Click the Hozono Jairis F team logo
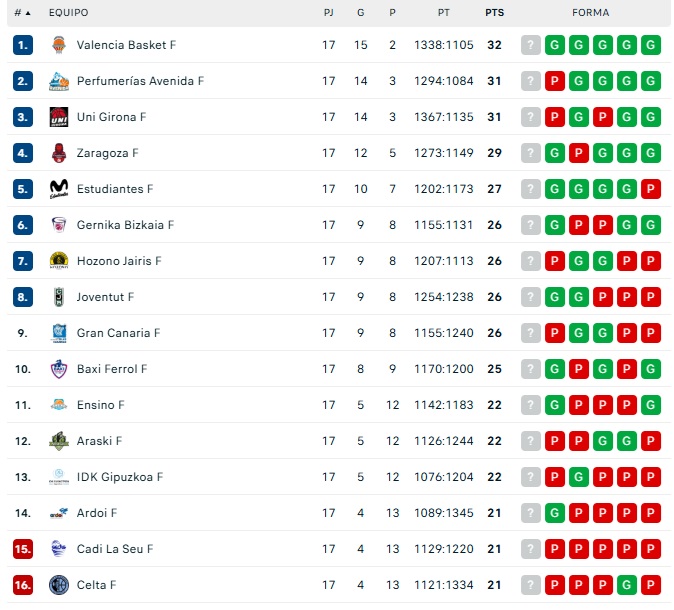 coord(59,261)
